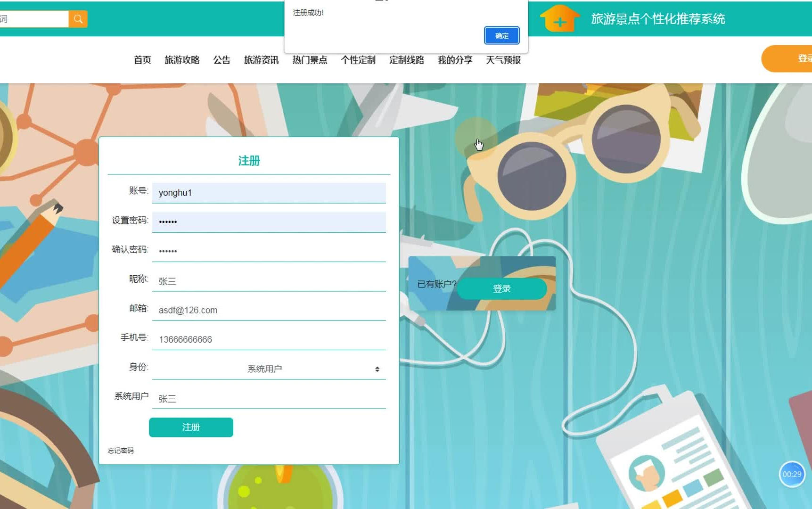Open the 我的分享 menu item
Image resolution: width=812 pixels, height=509 pixels.
point(455,60)
